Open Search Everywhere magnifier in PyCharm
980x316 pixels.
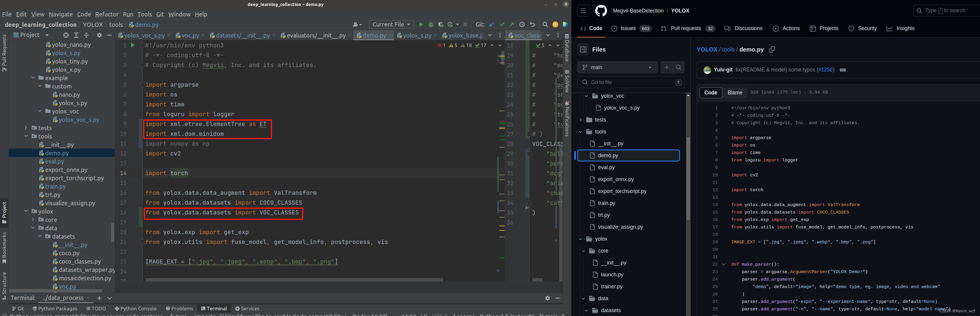click(x=545, y=24)
